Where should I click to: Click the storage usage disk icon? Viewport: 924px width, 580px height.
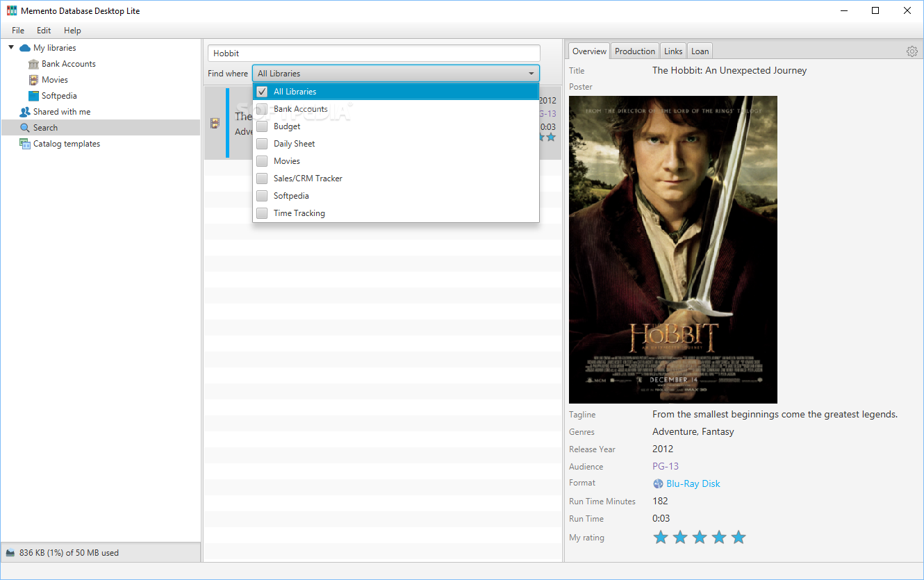coord(10,553)
